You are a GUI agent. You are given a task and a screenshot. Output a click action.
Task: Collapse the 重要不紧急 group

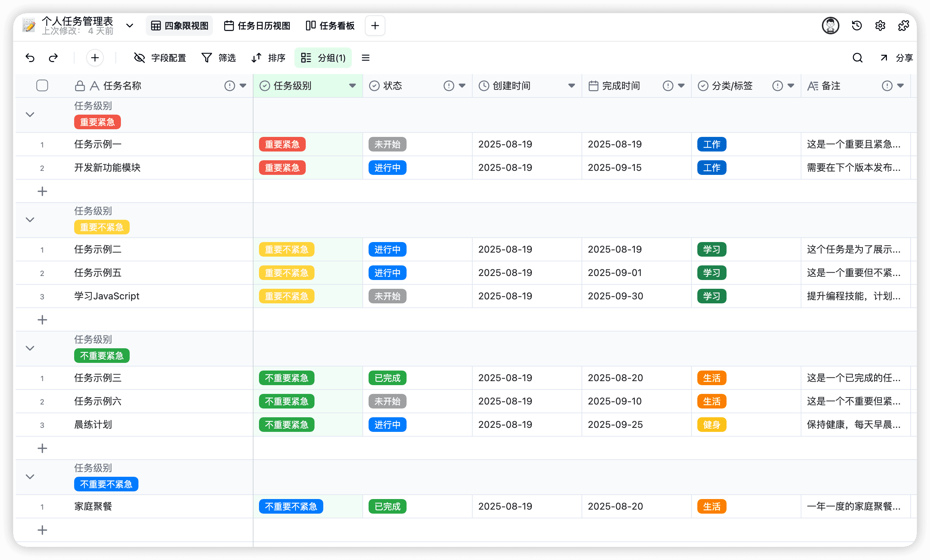30,220
